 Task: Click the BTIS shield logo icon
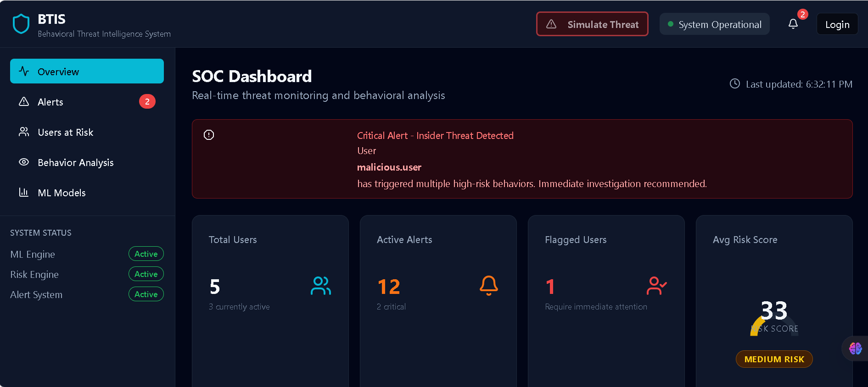(x=21, y=24)
